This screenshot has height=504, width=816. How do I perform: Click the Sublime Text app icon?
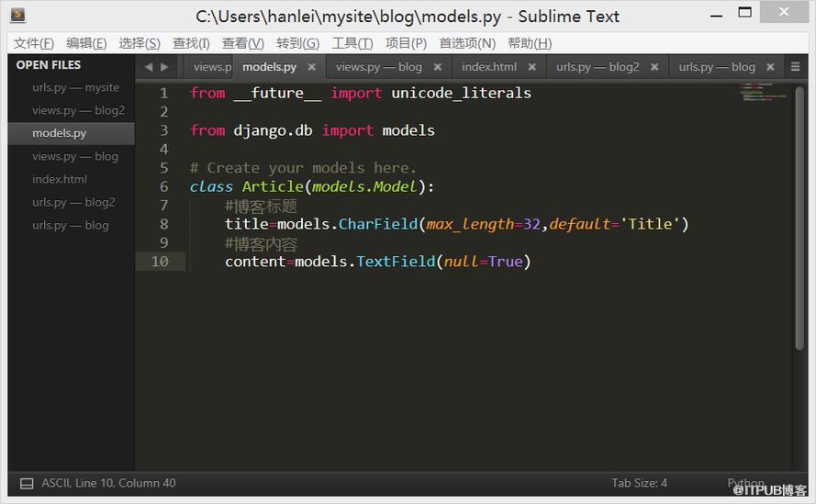18,15
